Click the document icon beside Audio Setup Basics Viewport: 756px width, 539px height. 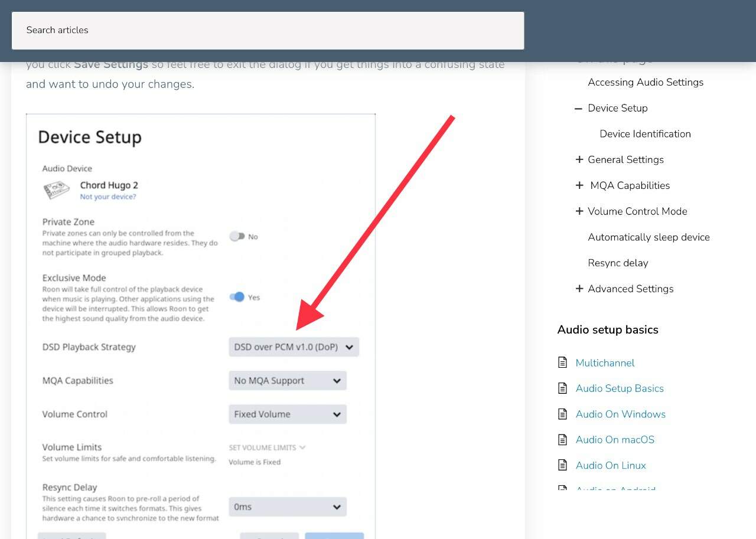coord(562,388)
